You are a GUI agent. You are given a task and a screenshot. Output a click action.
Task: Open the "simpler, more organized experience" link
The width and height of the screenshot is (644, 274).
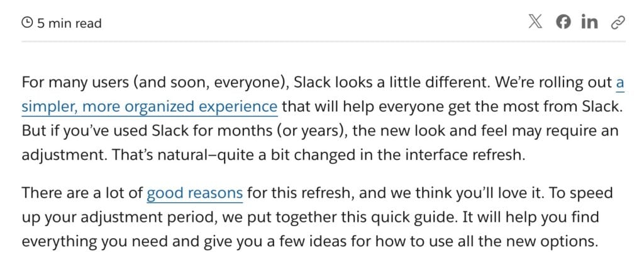point(150,107)
